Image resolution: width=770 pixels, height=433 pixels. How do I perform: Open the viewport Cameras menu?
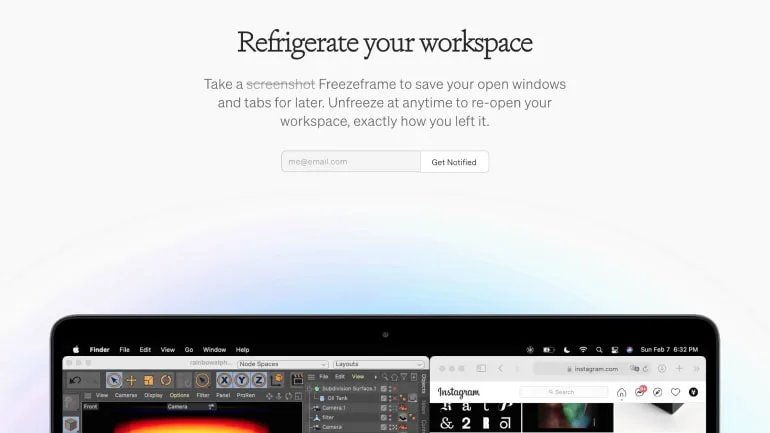[126, 395]
